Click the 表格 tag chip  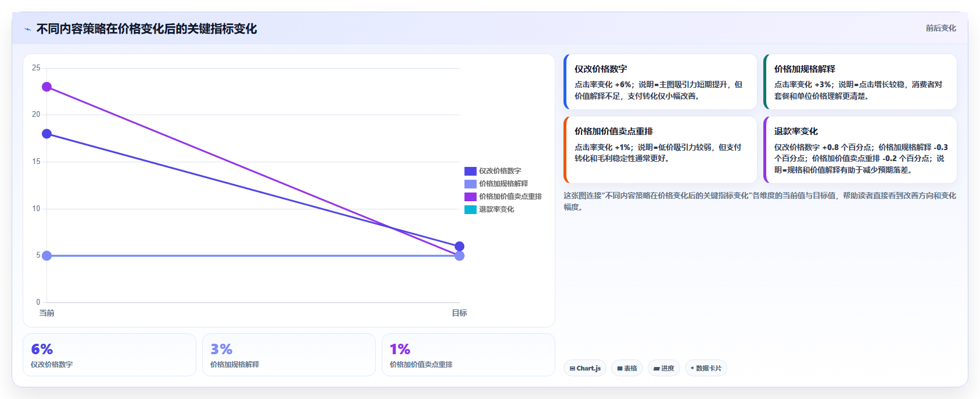627,368
